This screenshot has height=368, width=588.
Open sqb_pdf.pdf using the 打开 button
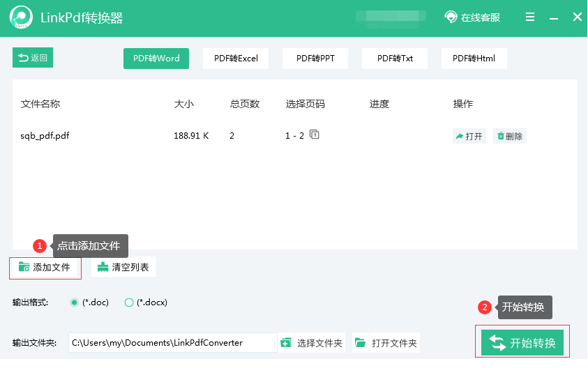coord(469,136)
